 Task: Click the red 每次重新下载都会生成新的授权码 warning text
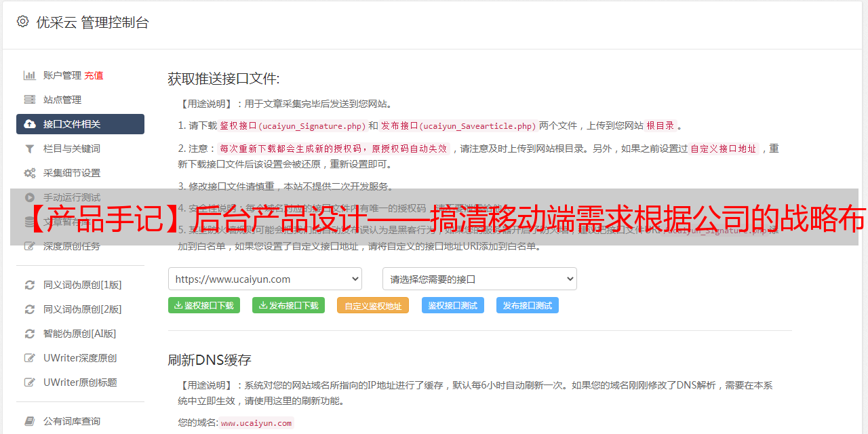[x=334, y=149]
